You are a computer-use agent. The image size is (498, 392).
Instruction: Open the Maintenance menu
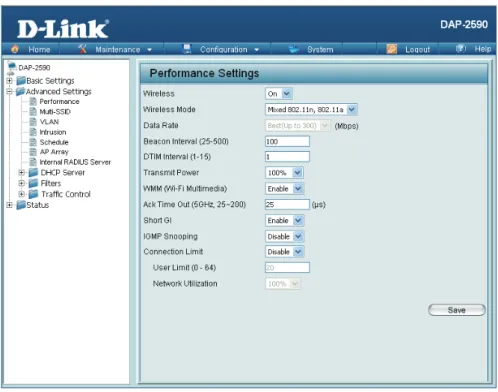118,50
